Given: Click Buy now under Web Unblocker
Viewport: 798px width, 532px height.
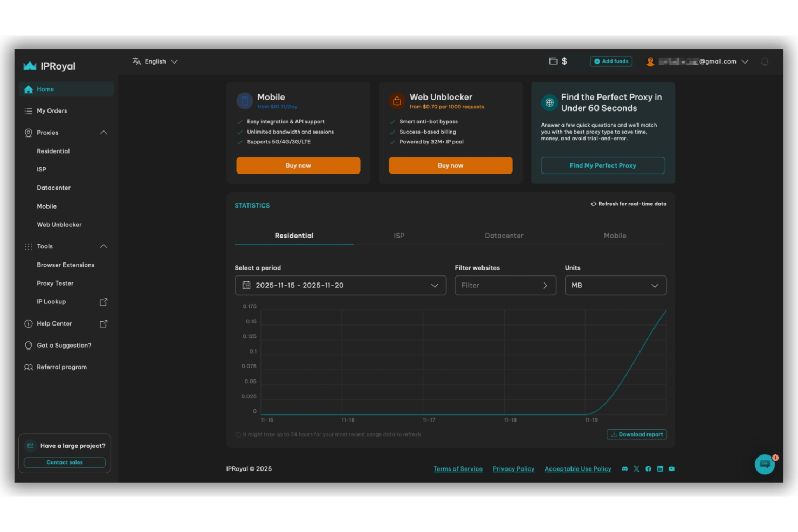Looking at the screenshot, I should (451, 165).
